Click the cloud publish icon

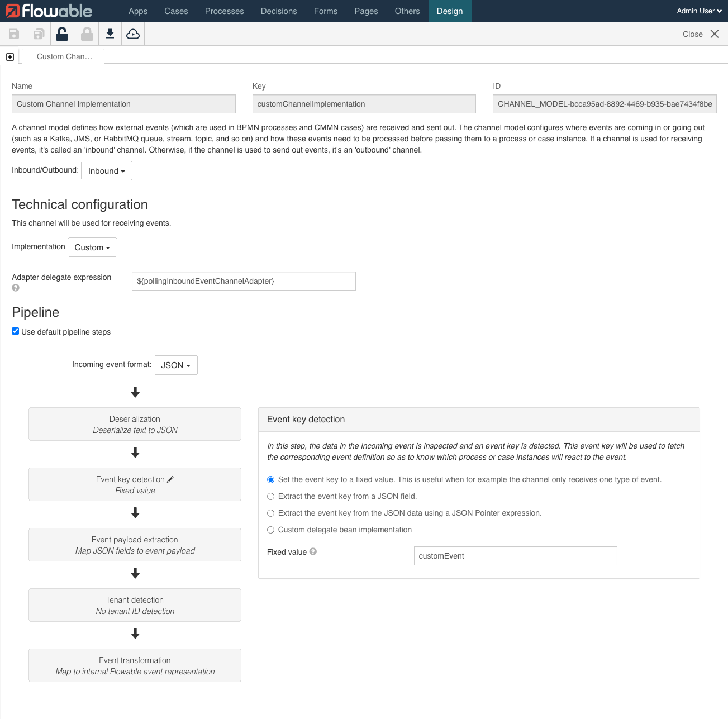(x=132, y=34)
